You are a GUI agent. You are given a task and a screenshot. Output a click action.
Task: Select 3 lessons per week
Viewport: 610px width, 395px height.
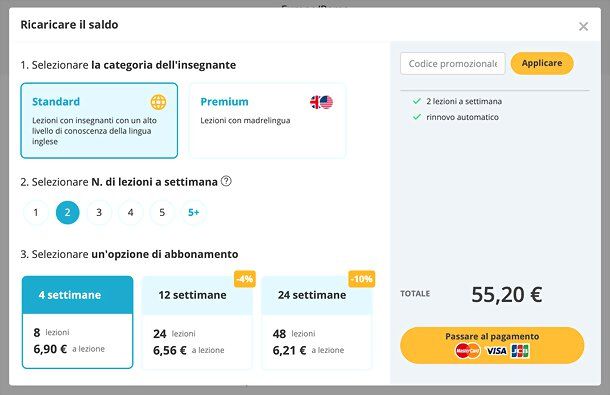[99, 212]
